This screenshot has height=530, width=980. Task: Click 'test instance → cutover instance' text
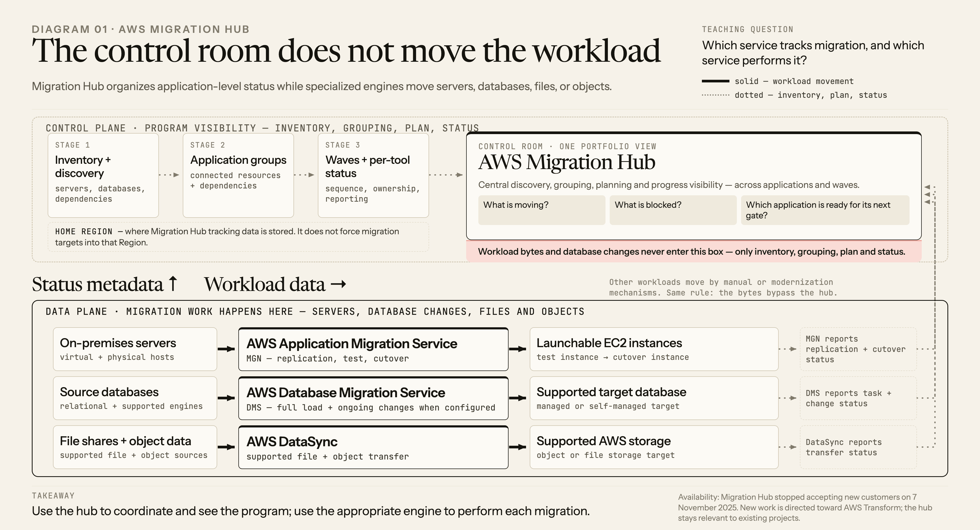click(613, 357)
